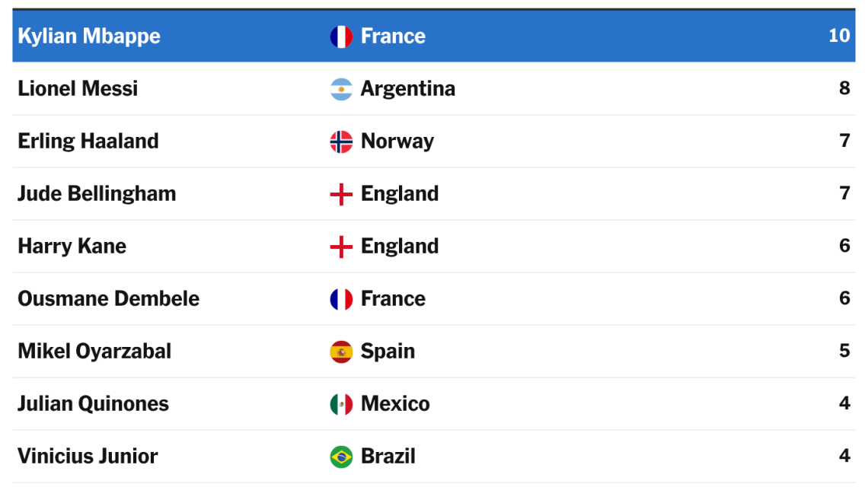Select Erling Haaland's name
The width and height of the screenshot is (868, 487).
(88, 142)
